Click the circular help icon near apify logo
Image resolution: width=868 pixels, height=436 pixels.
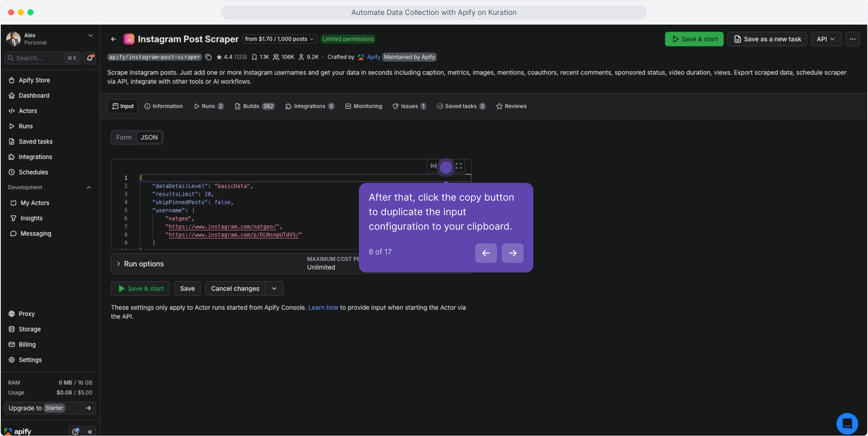point(75,432)
